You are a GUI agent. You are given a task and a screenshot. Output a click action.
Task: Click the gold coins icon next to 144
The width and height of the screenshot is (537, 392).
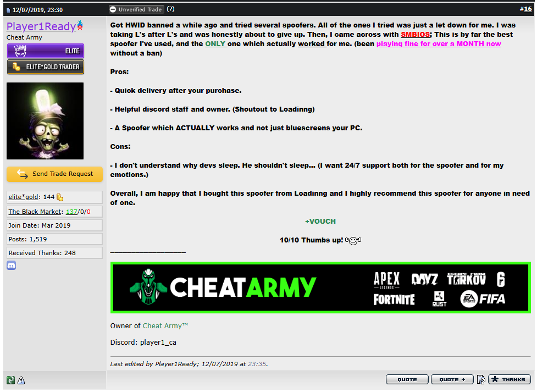60,197
